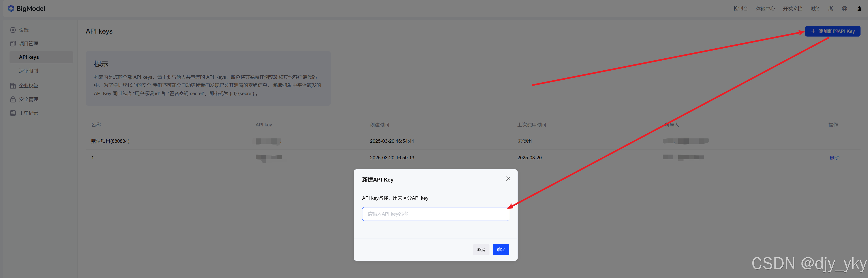Open 速率限制 sidebar item
The width and height of the screenshot is (868, 278).
29,71
